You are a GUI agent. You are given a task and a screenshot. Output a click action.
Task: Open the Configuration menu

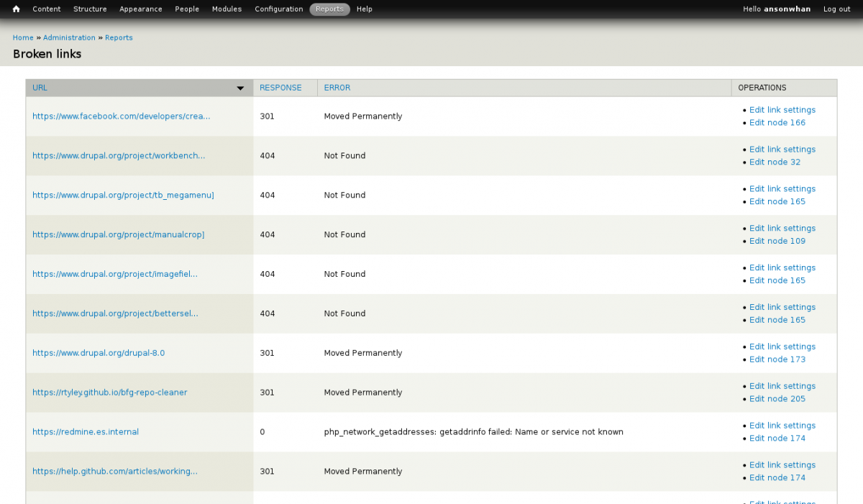pos(279,9)
